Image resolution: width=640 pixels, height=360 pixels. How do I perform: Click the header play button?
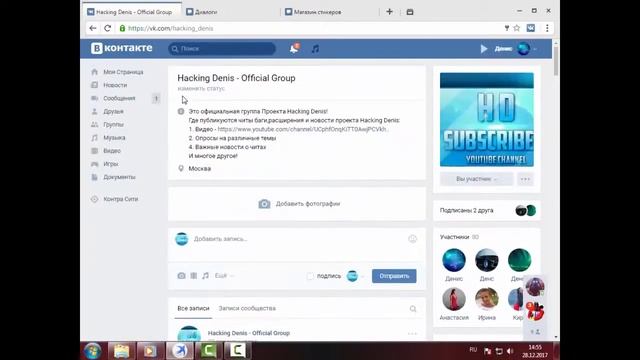484,49
